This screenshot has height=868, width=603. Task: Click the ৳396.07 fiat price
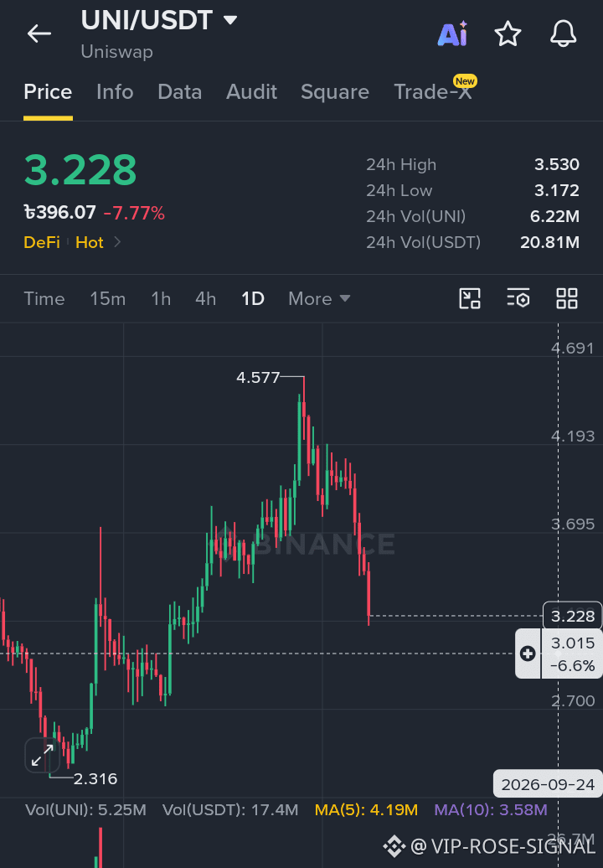pos(59,213)
